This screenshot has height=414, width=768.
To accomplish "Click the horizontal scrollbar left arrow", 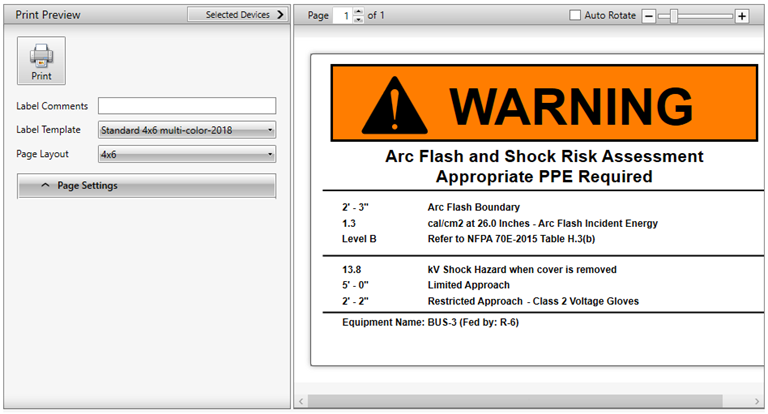I will 301,401.
